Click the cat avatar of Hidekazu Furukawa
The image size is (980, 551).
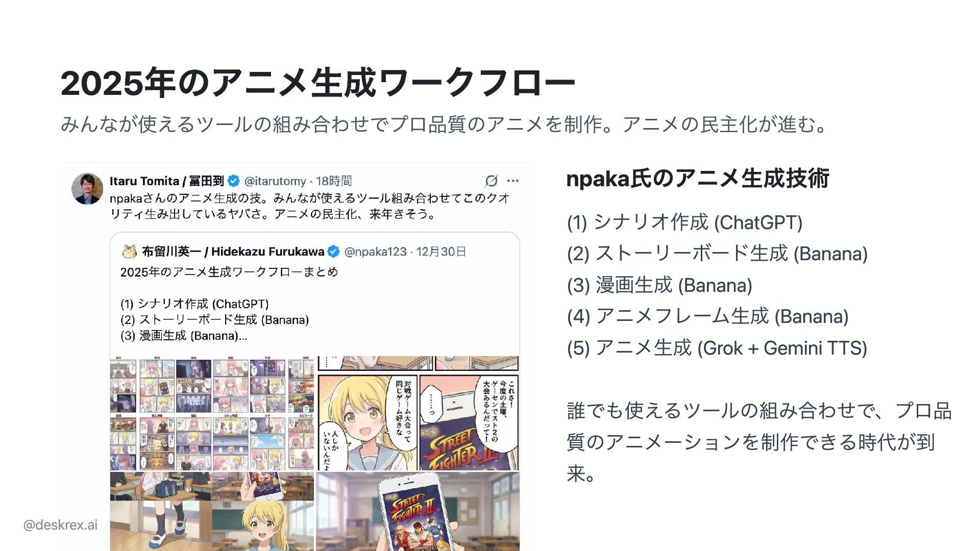(x=130, y=251)
